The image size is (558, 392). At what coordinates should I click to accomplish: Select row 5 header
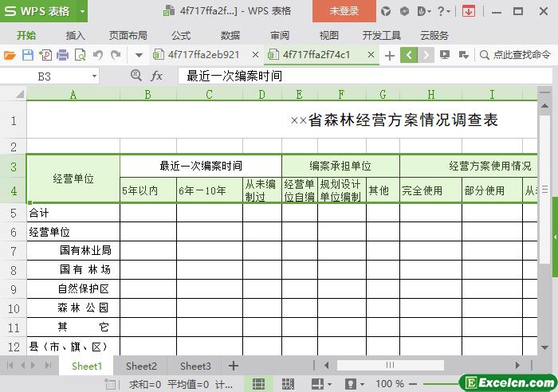click(14, 213)
